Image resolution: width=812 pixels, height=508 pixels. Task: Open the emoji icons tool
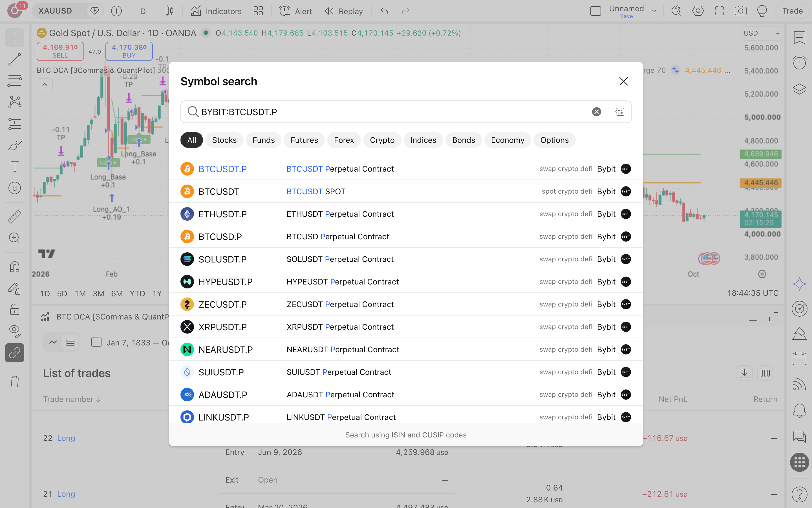coord(14,188)
